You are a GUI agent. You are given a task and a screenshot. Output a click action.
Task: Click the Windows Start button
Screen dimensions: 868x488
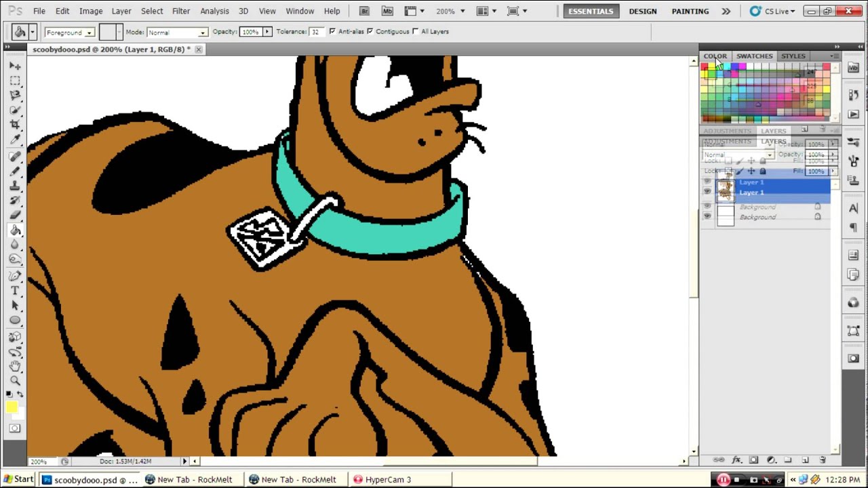tap(18, 479)
